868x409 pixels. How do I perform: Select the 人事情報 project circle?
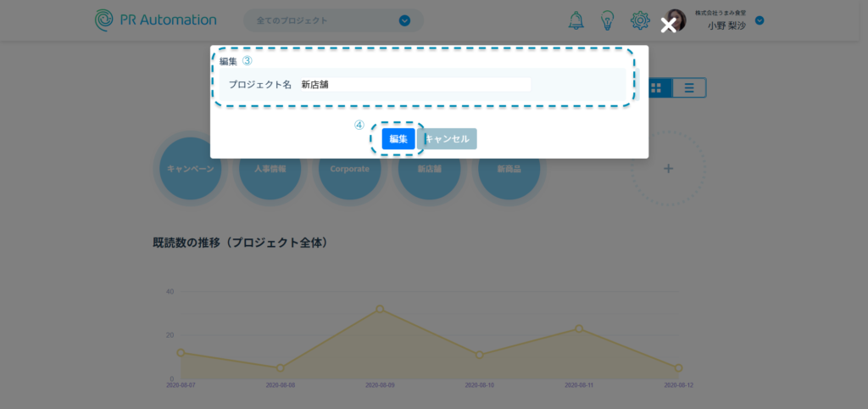270,169
